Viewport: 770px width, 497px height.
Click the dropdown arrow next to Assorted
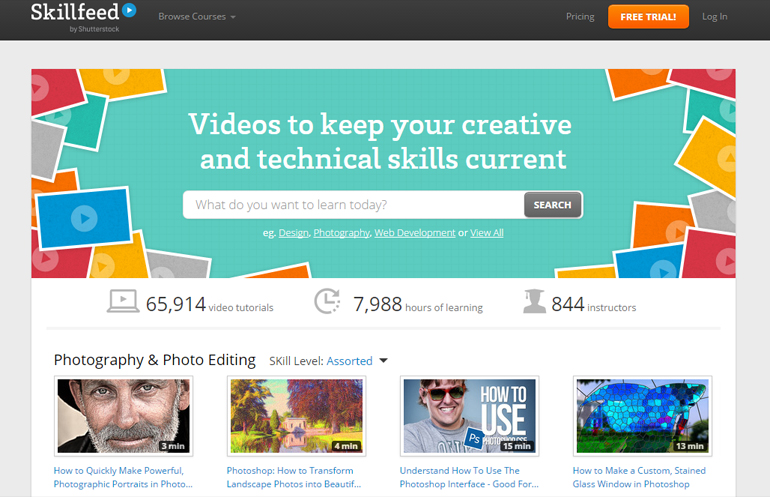(384, 361)
